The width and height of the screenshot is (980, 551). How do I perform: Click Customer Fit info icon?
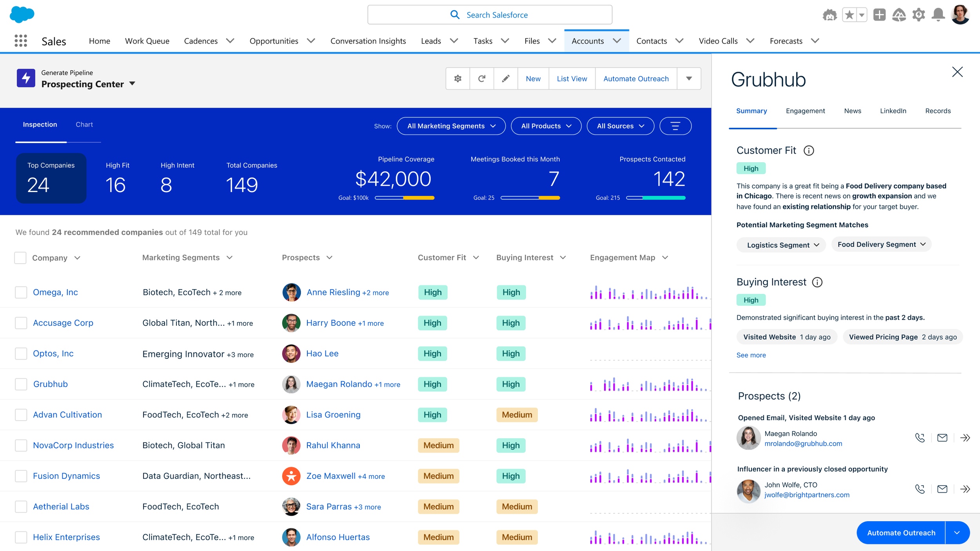[x=809, y=150]
